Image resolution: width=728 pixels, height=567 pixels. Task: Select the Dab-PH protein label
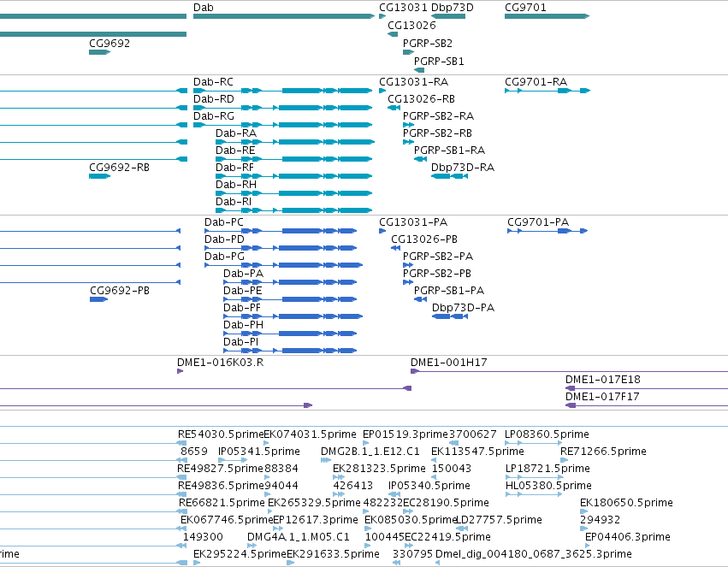(243, 325)
